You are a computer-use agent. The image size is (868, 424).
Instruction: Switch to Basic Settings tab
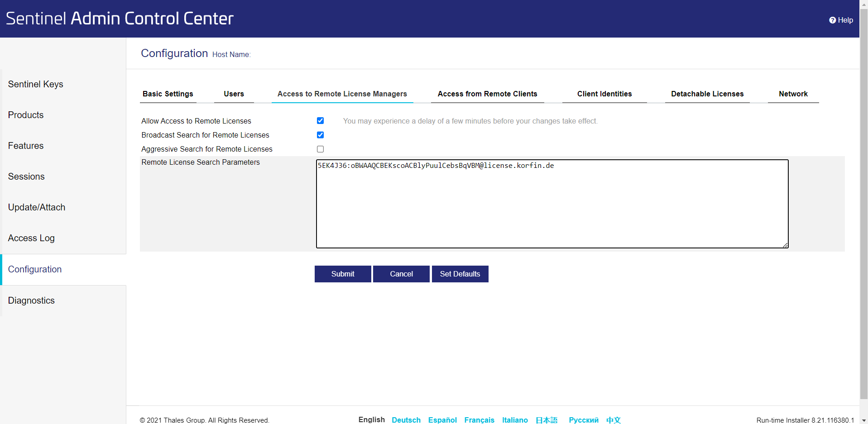click(168, 94)
